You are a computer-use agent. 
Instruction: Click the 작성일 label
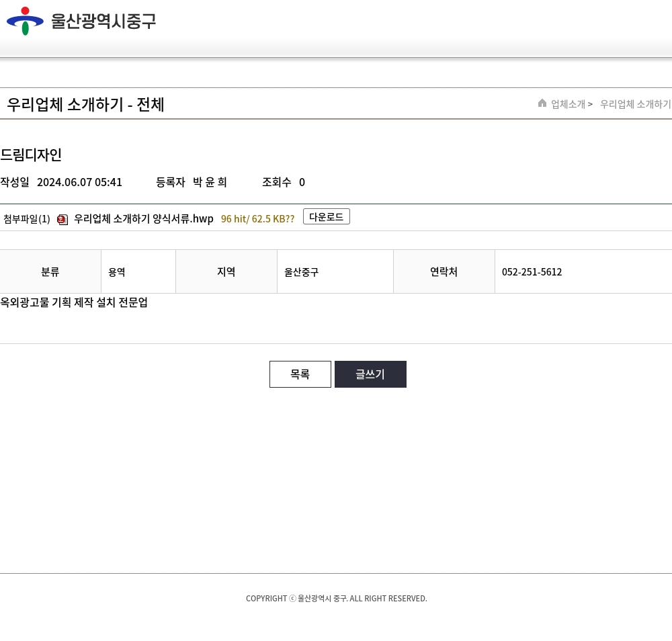click(x=15, y=182)
